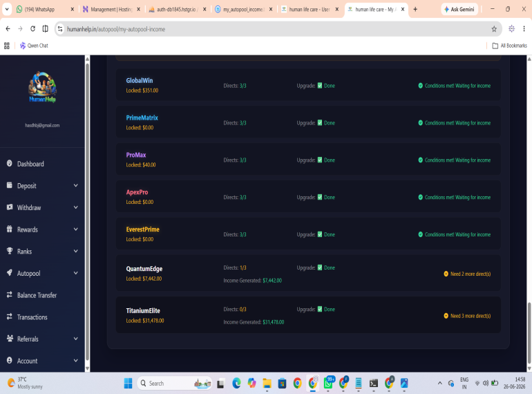
Task: Switch to the Management Hosting tab
Action: (x=111, y=9)
